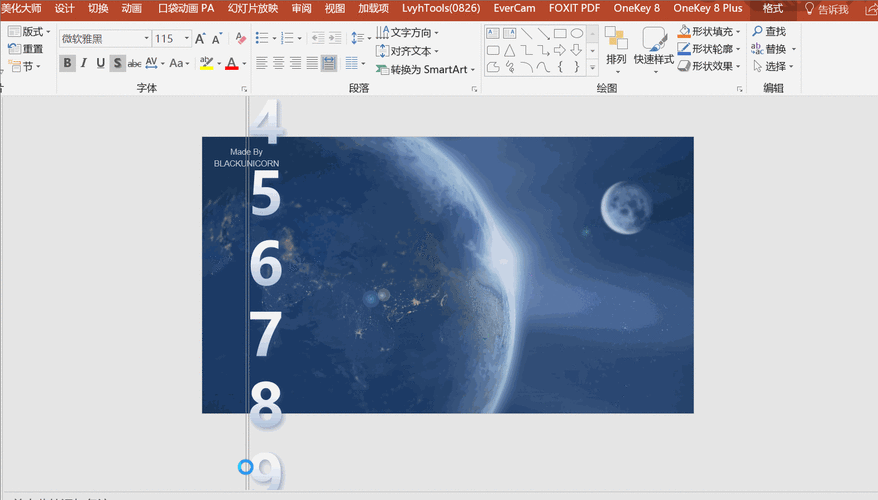
Task: Pick the curve shape tool
Action: click(x=543, y=67)
